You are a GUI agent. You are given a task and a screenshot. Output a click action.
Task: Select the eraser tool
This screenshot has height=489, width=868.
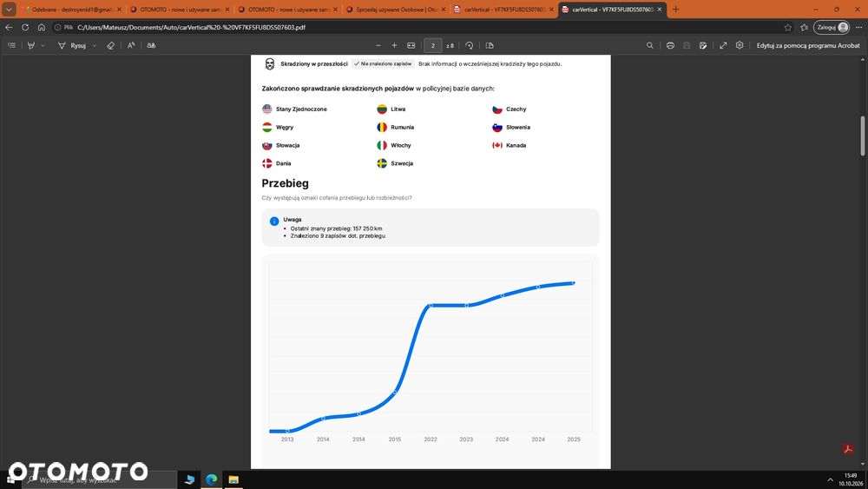tap(111, 45)
